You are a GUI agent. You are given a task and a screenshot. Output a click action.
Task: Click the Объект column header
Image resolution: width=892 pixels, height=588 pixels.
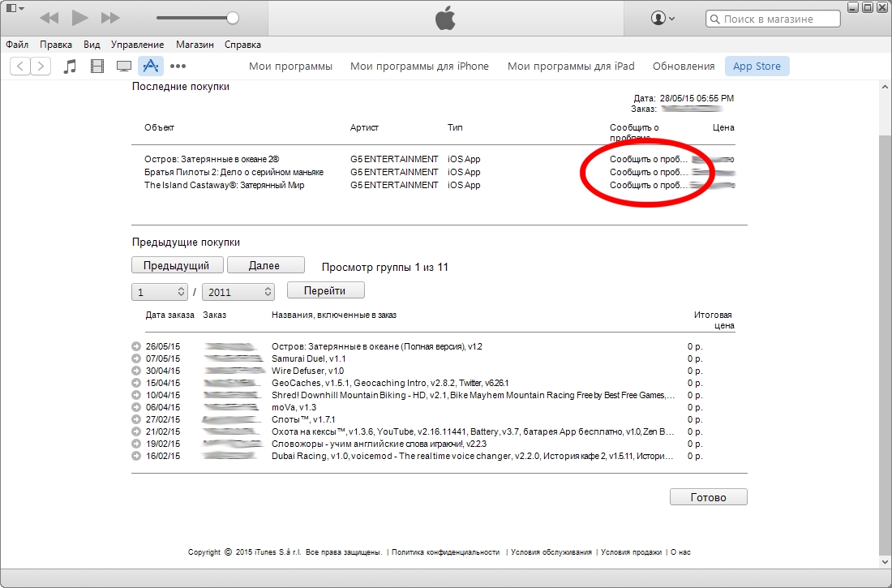[159, 127]
